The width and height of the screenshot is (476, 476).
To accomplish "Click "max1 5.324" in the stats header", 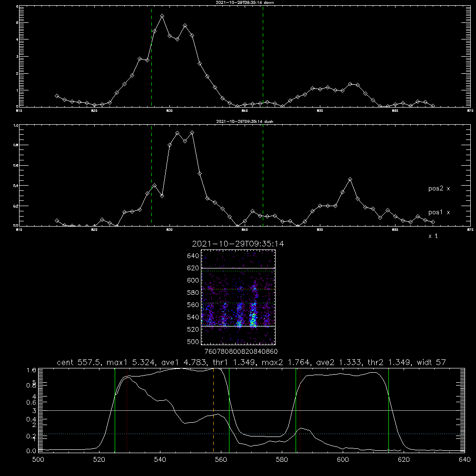I will (x=131, y=362).
